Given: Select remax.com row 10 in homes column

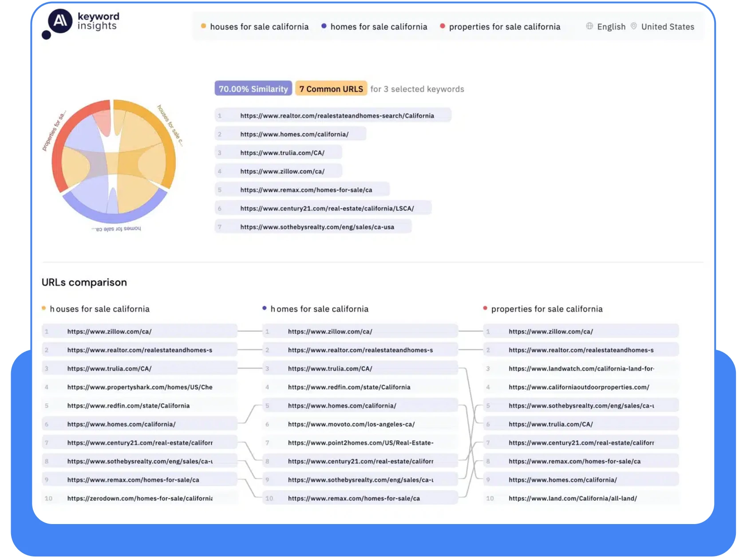Looking at the screenshot, I should click(x=360, y=498).
